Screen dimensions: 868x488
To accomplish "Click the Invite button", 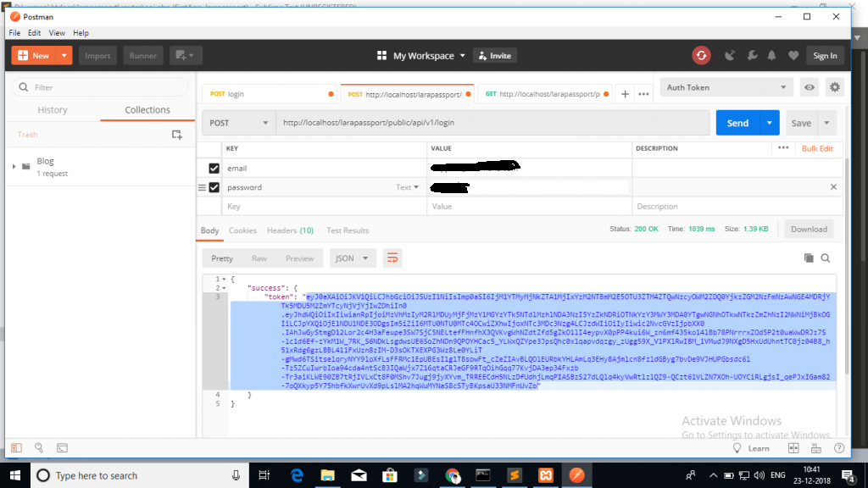I will [x=495, y=55].
